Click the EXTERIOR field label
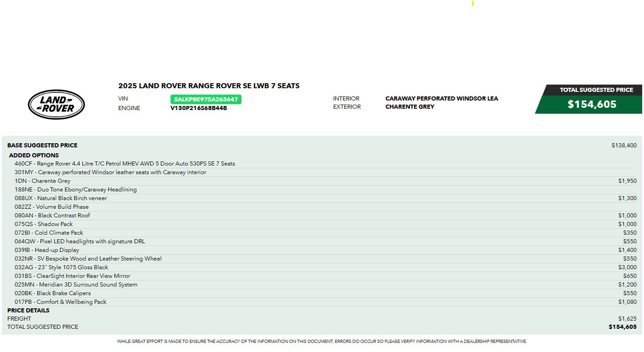The image size is (644, 352). 347,107
